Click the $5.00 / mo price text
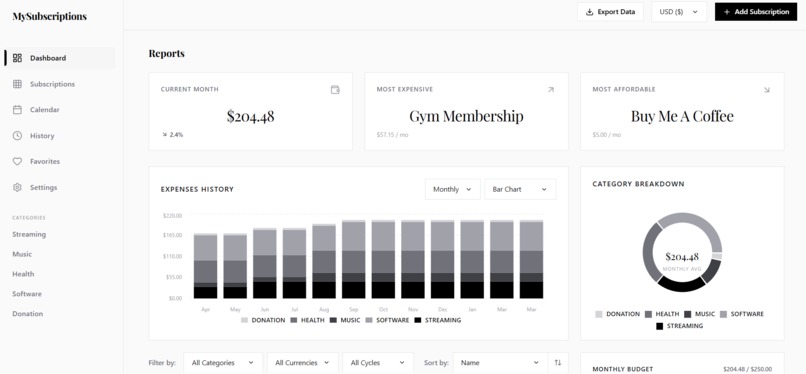806x374 pixels. click(607, 135)
